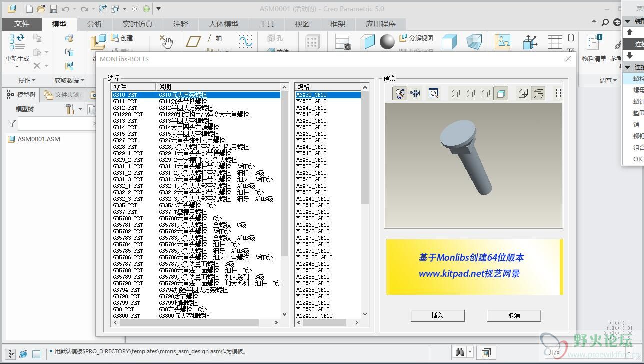Close the MONLibs-BOLTS dialog
This screenshot has height=364, width=644.
tap(568, 59)
